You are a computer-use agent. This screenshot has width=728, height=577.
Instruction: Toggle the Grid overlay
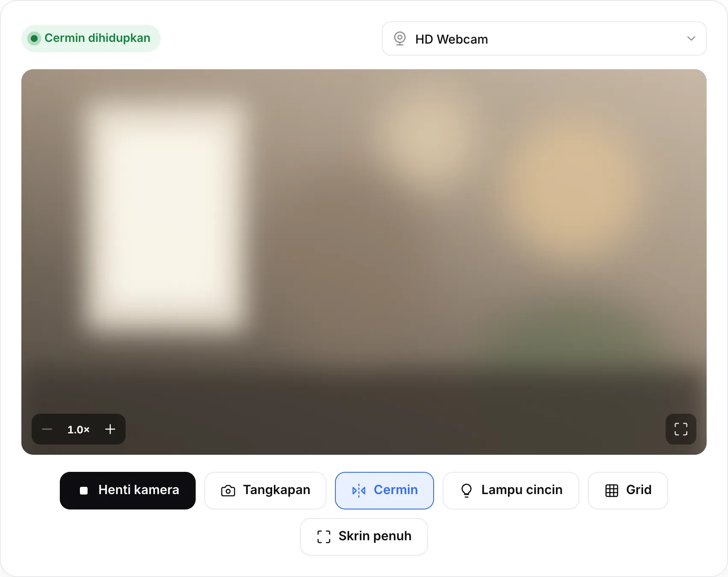point(628,490)
